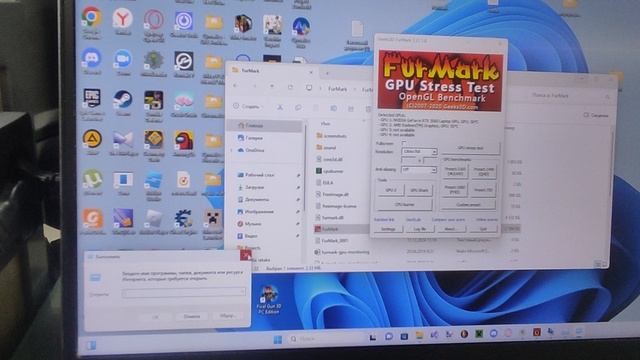Screen dimensions: 640x360
Task: Run Preset:720 benchmark
Action: pos(484,190)
